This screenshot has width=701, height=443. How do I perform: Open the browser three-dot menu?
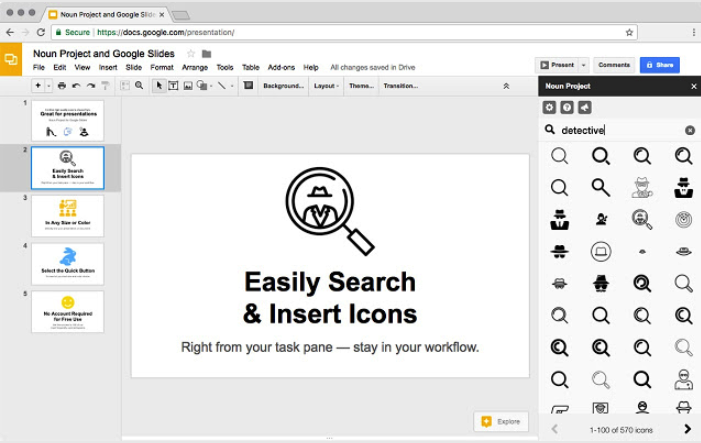[x=693, y=32]
